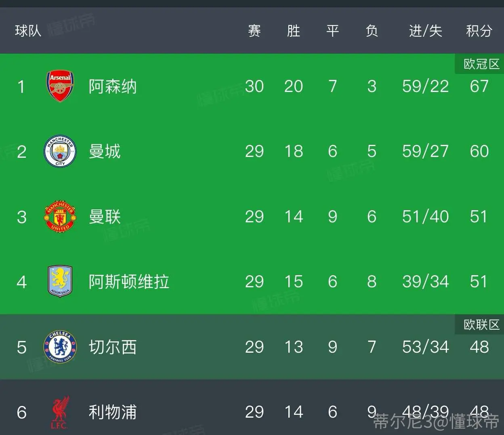Click the Manchester City club crest
The height and width of the screenshot is (435, 504).
[x=60, y=151]
